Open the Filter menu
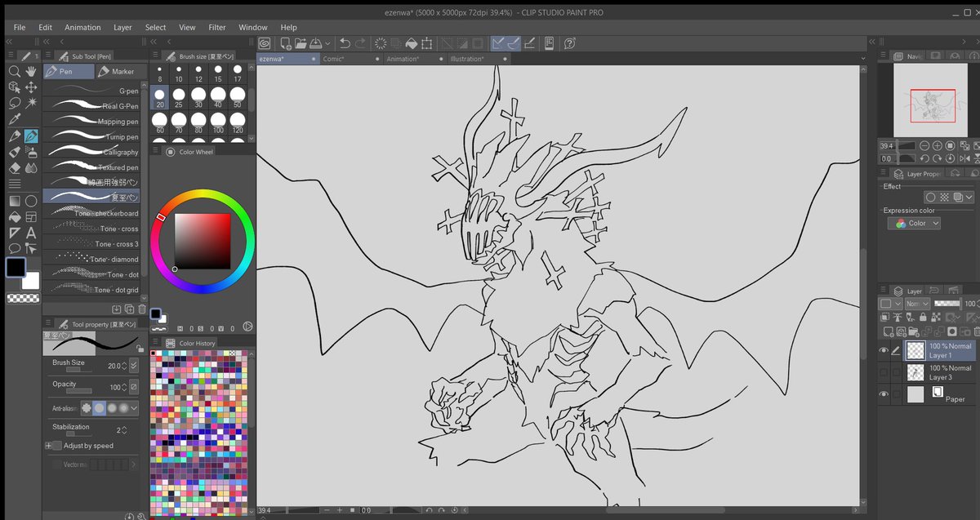980x520 pixels. [x=217, y=27]
